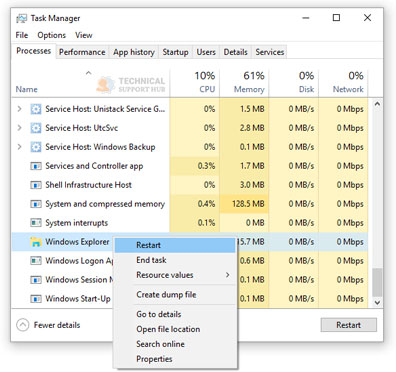Click the Service Host: UtcSvc gear icon
Screen dimensions: 396x372
(36, 128)
